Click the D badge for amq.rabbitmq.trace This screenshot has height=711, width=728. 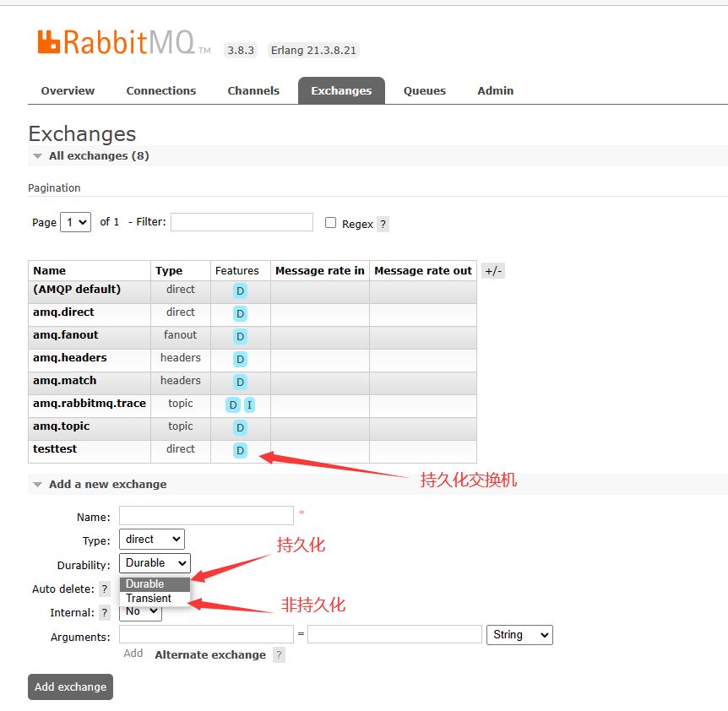click(x=233, y=405)
